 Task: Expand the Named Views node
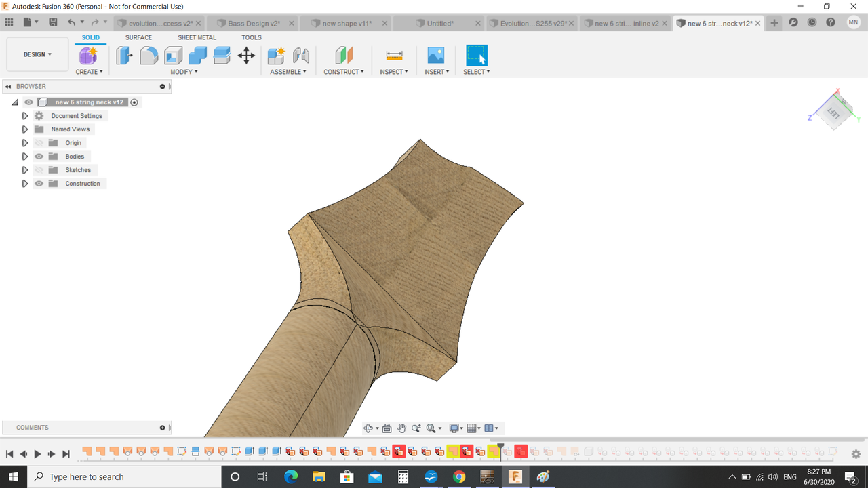click(25, 129)
